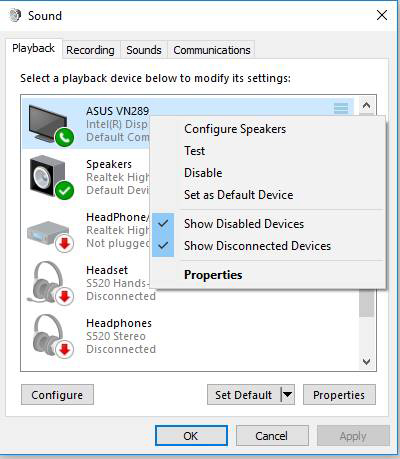Choose Test from the context menu
This screenshot has width=400, height=459.
click(195, 151)
